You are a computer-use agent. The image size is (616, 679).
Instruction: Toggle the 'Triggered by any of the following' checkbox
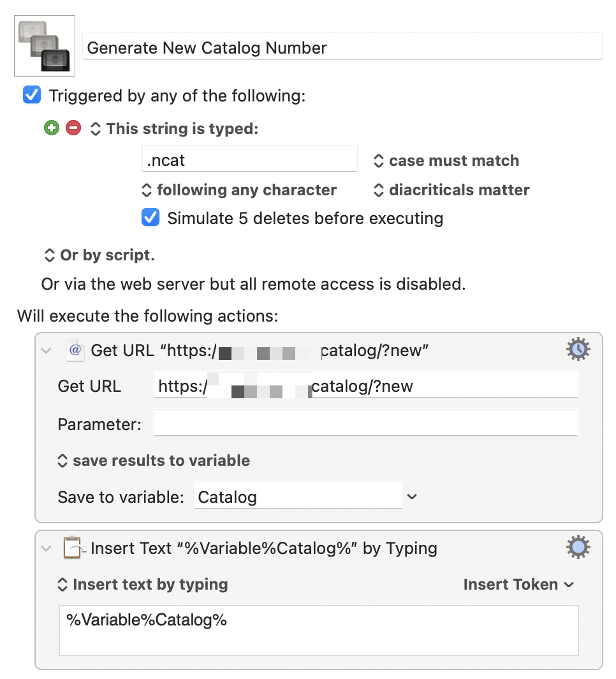coord(32,96)
